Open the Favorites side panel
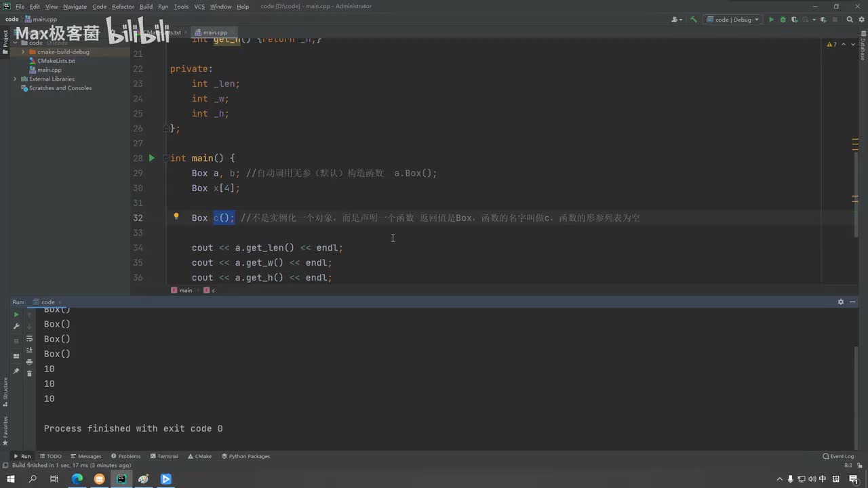The image size is (868, 488). pos(5,430)
